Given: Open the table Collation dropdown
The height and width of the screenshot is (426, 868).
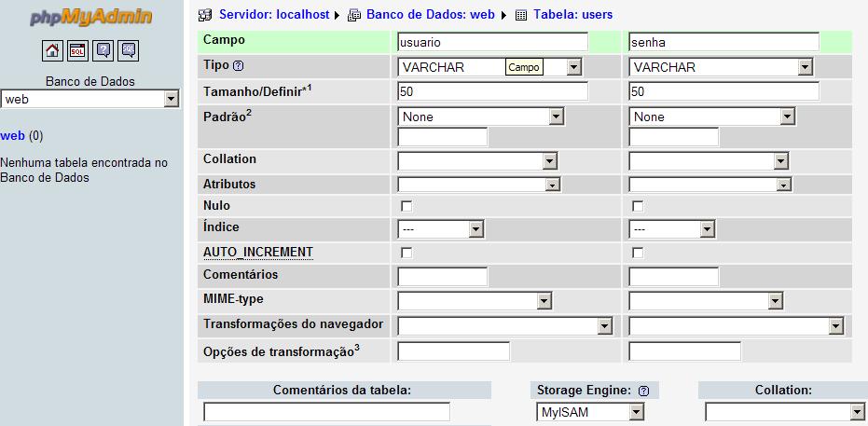Looking at the screenshot, I should point(785,412).
